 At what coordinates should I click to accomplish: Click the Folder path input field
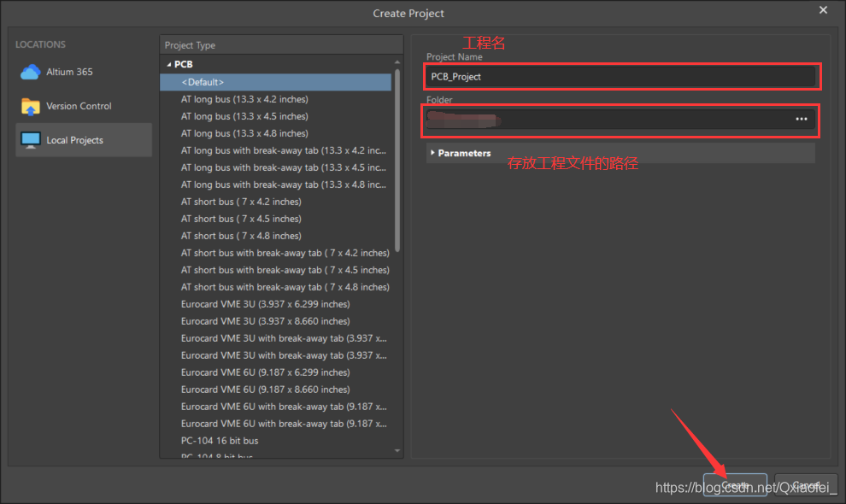click(607, 120)
